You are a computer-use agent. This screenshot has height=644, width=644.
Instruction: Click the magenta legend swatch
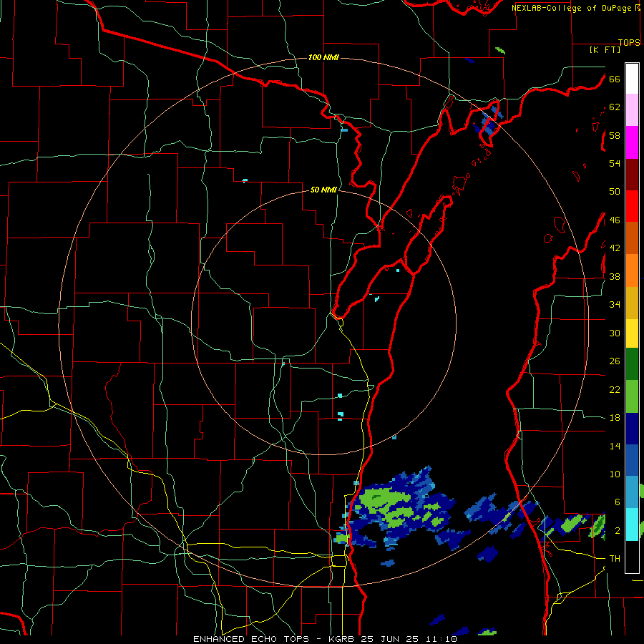coord(632,142)
